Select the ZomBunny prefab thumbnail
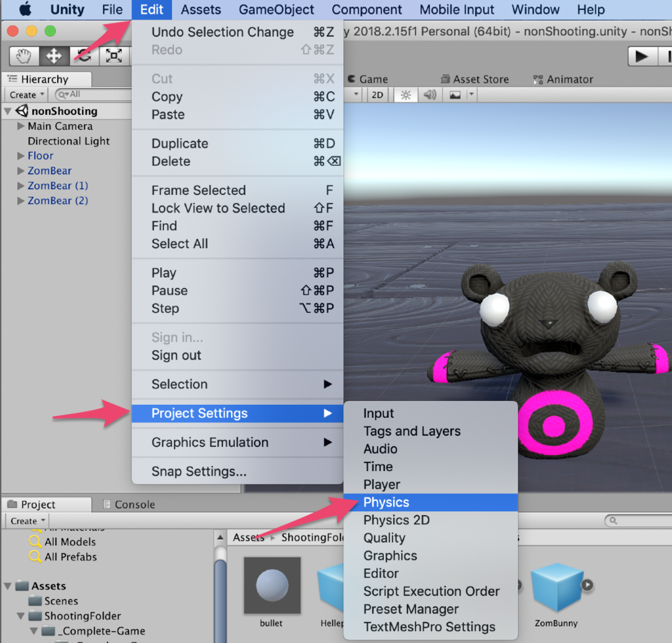The width and height of the screenshot is (672, 643). 556,587
